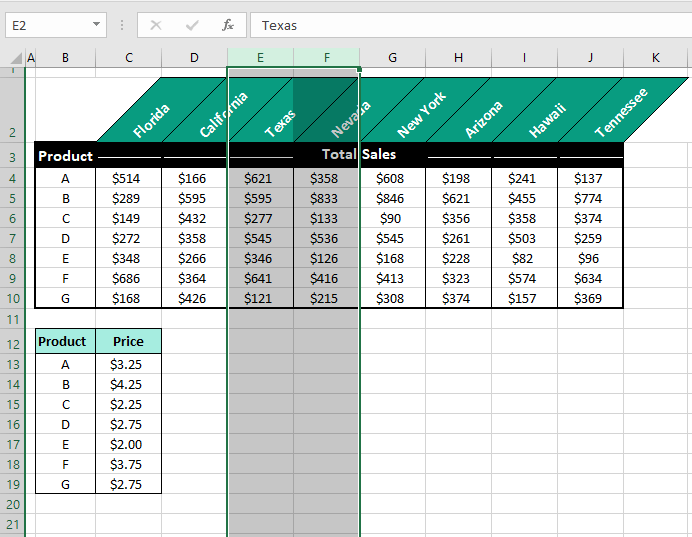692x537 pixels.
Task: Select row 12 header
Action: (x=12, y=342)
